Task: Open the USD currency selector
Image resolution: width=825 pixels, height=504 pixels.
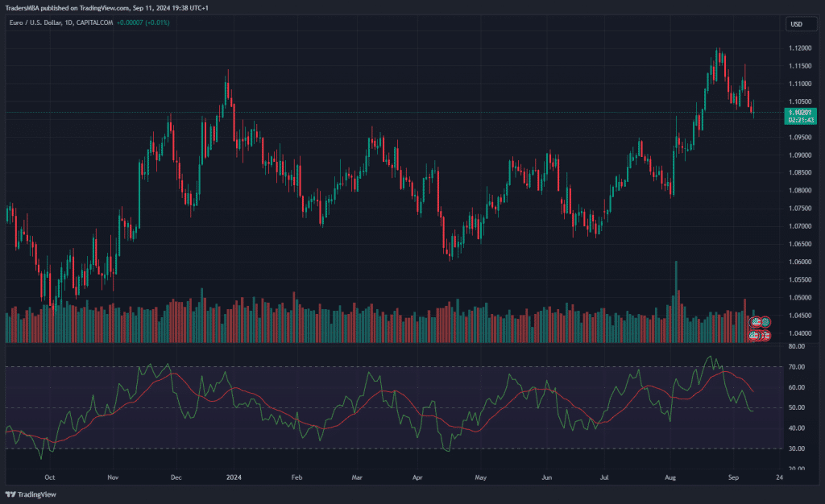Action: tap(795, 24)
